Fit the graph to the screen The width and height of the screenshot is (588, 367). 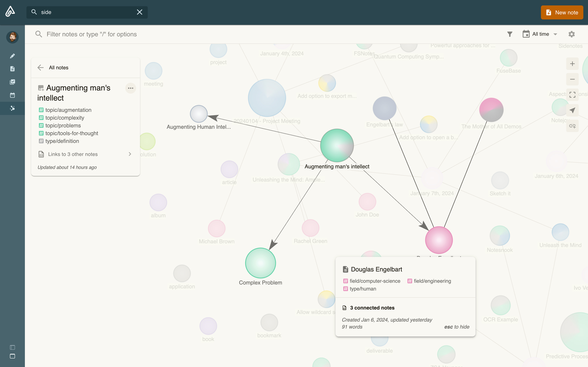coord(572,95)
